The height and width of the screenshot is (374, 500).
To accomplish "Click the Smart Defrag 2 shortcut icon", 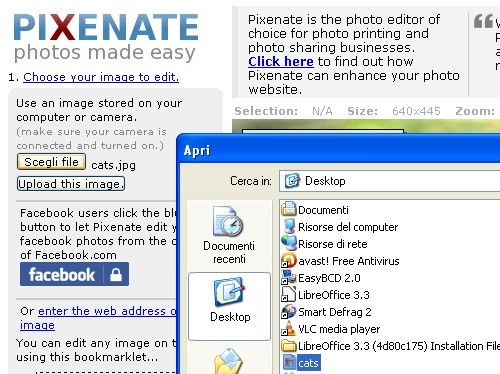I will (x=289, y=311).
